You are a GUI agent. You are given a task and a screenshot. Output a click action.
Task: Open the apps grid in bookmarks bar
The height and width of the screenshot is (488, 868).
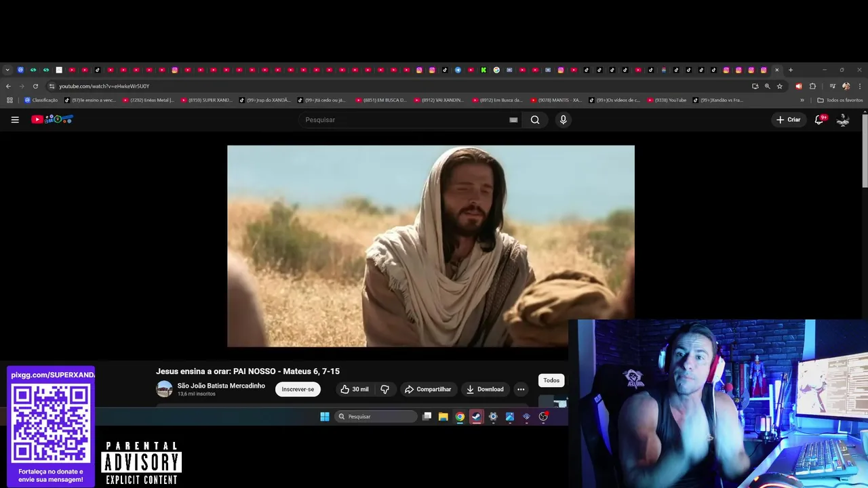9,100
